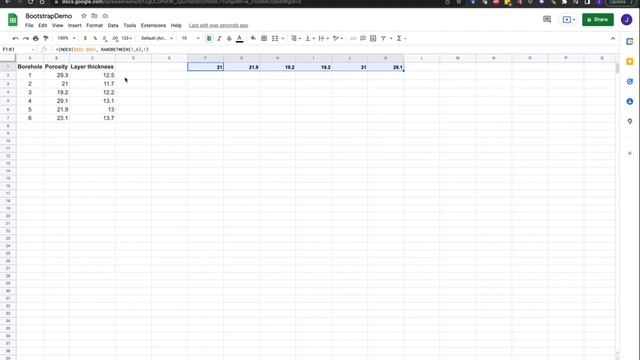Open the Insert menu
Viewport: 640px width, 360px height.
74,25
